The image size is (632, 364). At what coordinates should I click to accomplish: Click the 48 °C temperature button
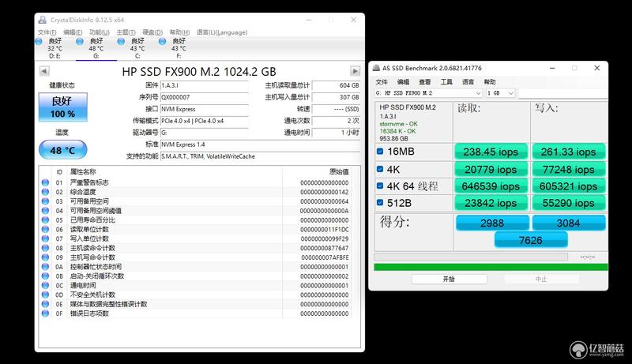coord(63,150)
